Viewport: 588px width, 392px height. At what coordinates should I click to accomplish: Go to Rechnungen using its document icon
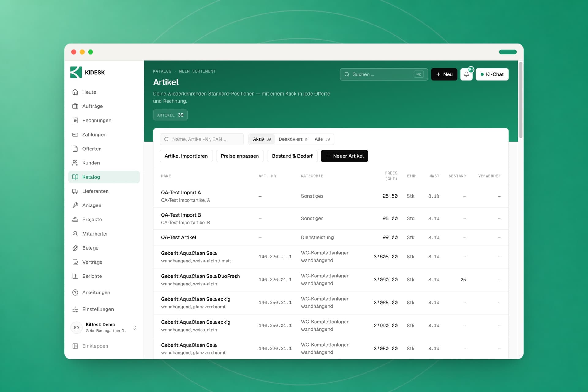[75, 120]
